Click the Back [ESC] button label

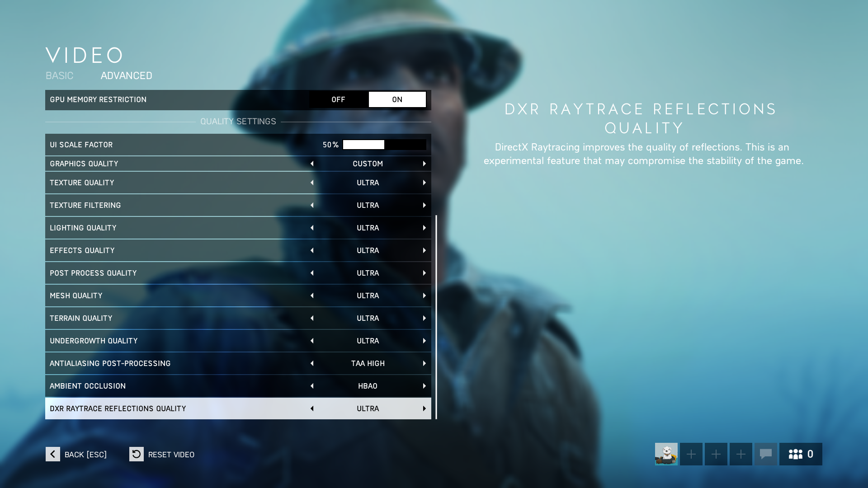(85, 455)
